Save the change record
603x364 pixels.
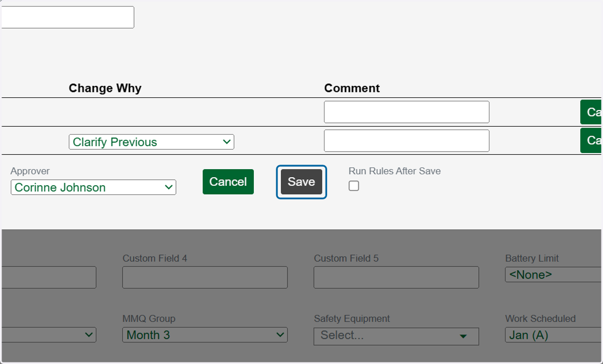[x=301, y=182]
